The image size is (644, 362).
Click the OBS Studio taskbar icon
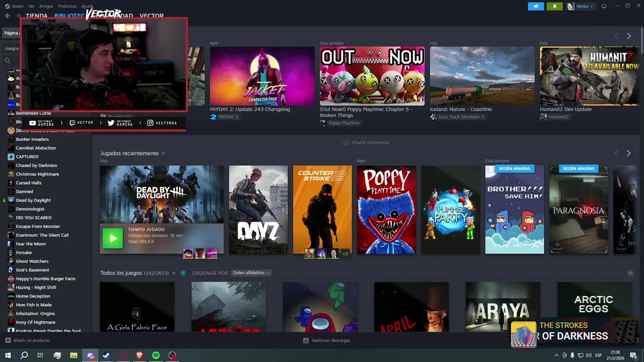pos(173,355)
